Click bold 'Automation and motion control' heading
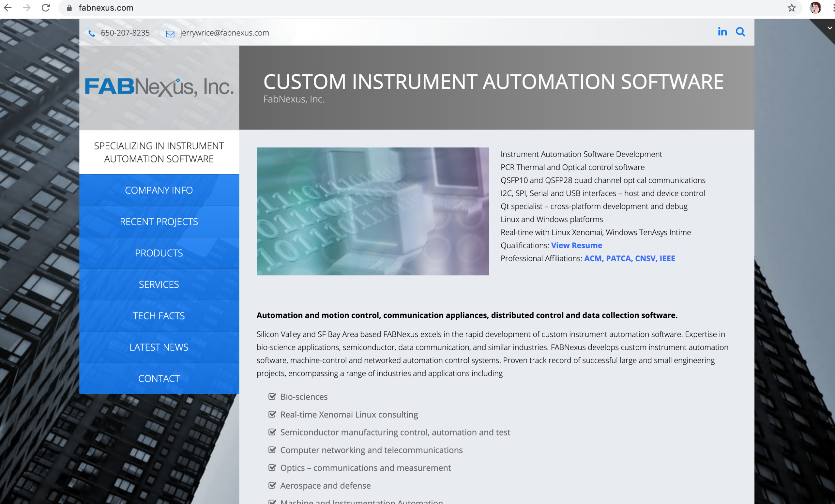Viewport: 835px width, 504px height. click(467, 315)
